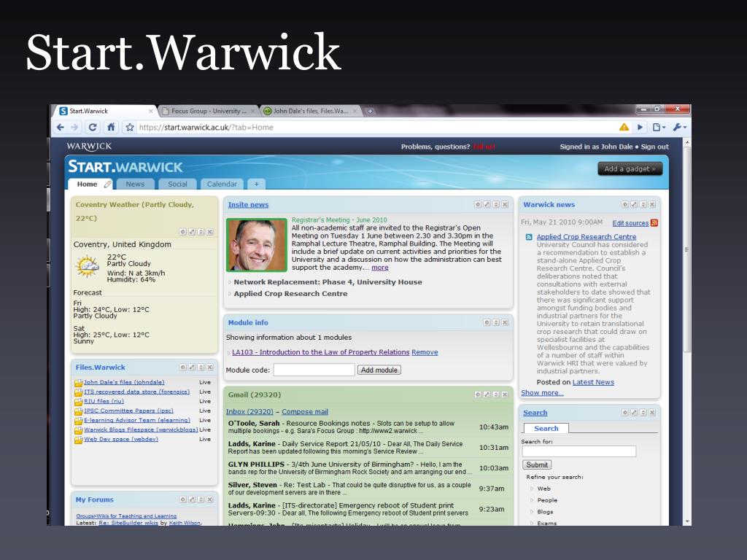Select the Search tab inside Search gadget
747x560 pixels.
(546, 429)
